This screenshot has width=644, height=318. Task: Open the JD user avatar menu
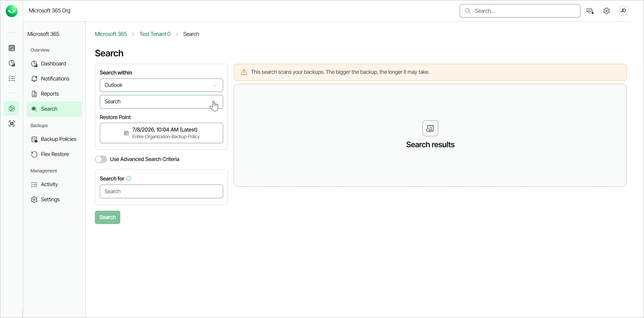point(623,11)
